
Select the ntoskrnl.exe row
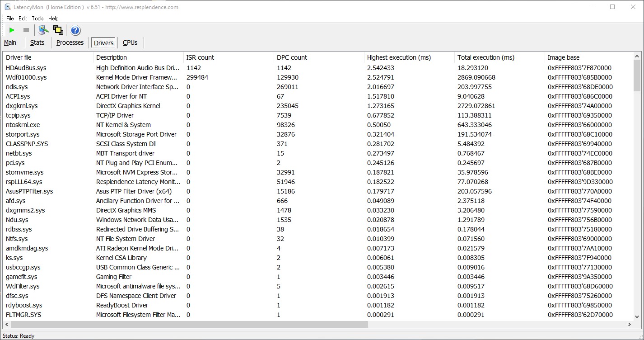pyautogui.click(x=318, y=125)
